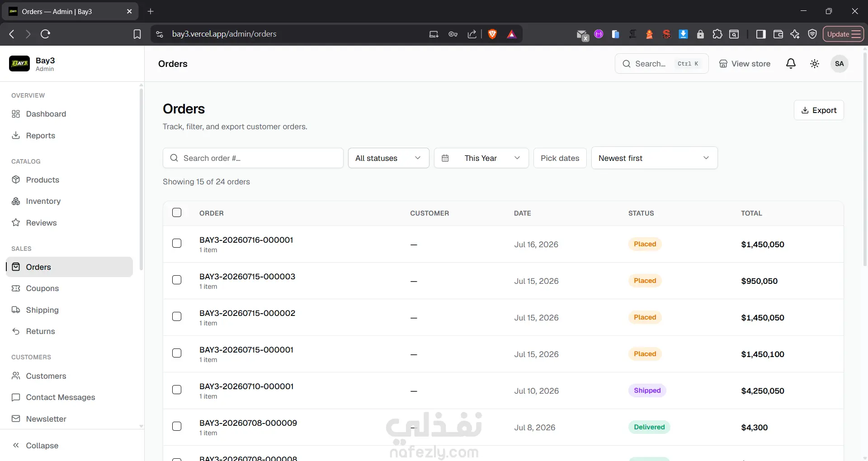Click the calendar icon in date filter

click(x=445, y=158)
